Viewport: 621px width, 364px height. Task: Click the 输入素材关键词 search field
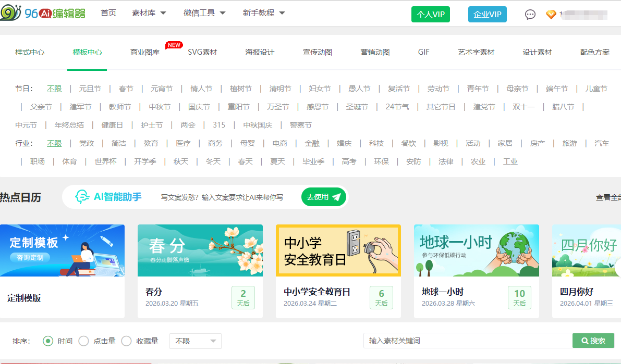coord(467,341)
